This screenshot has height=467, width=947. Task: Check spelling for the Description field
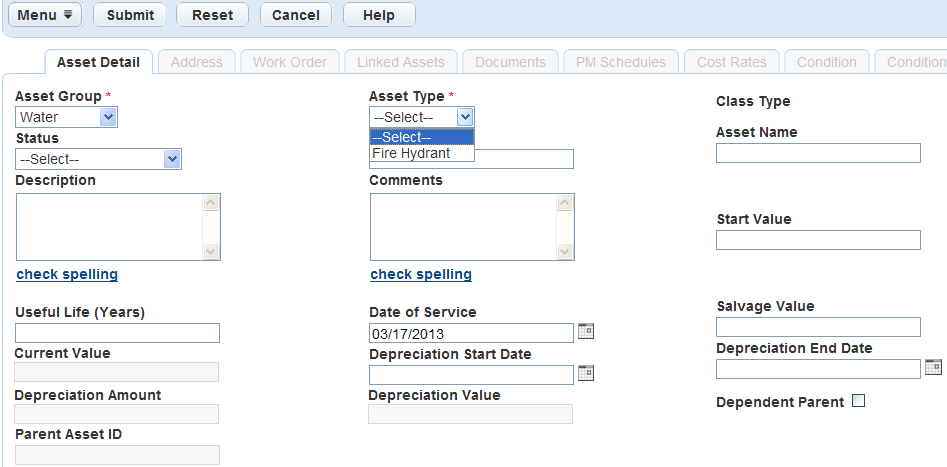67,274
